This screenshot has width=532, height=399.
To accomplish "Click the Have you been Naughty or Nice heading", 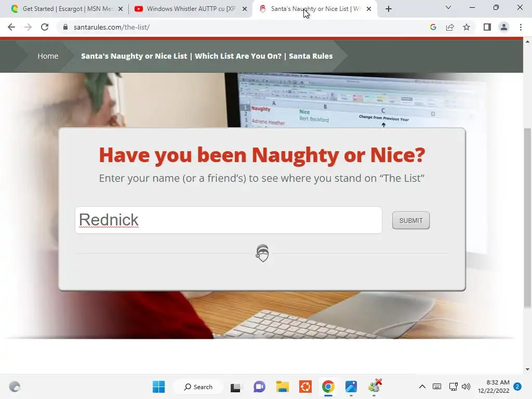I will (262, 155).
